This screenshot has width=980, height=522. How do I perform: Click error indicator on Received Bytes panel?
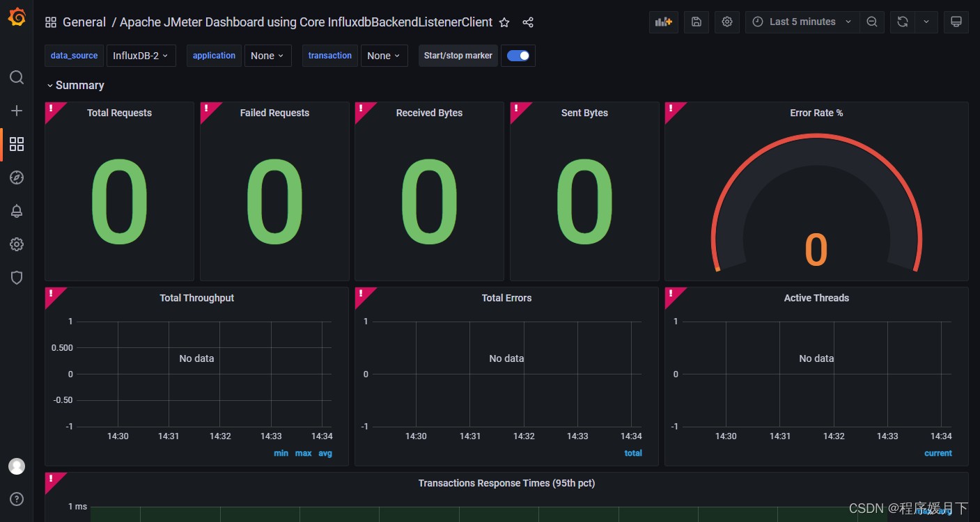point(361,109)
